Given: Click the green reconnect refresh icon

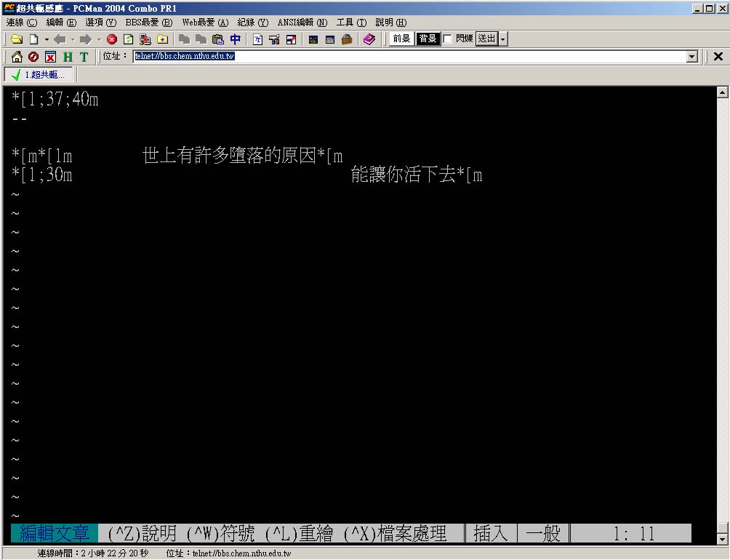Looking at the screenshot, I should pos(129,39).
